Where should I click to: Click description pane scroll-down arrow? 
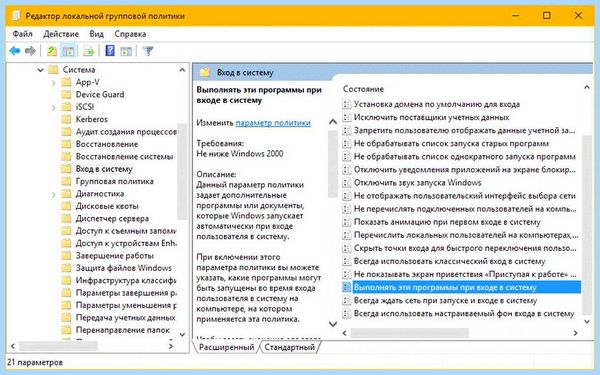[333, 324]
